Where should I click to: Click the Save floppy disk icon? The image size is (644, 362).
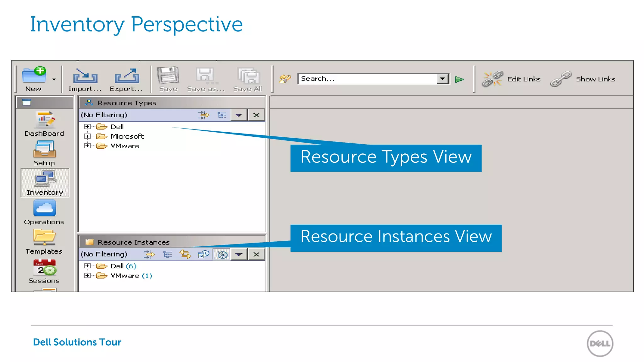(x=168, y=75)
